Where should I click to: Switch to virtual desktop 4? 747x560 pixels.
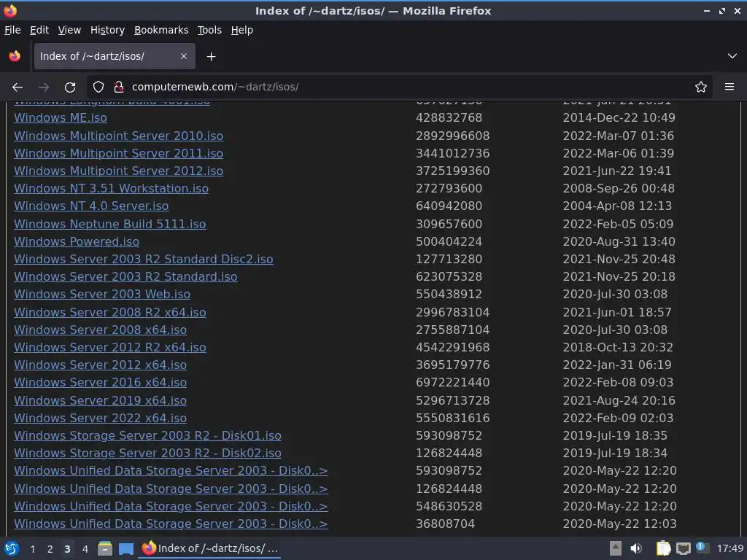point(85,549)
